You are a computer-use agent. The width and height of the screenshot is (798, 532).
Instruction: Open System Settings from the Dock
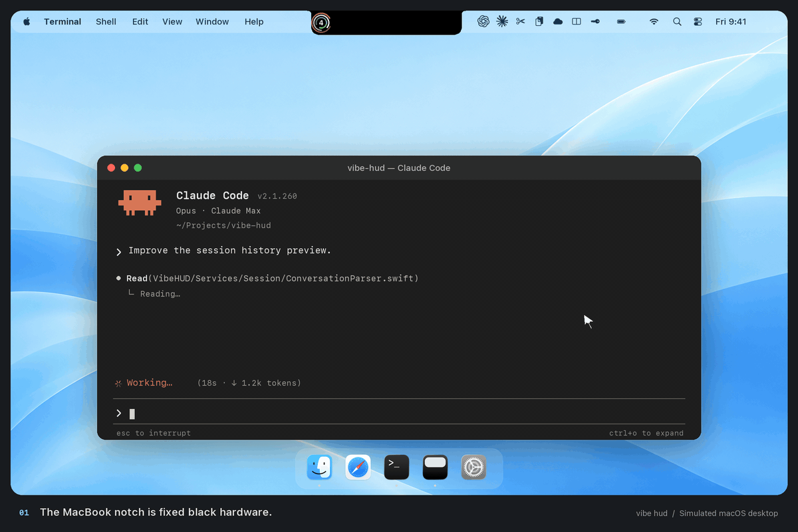[x=473, y=467]
